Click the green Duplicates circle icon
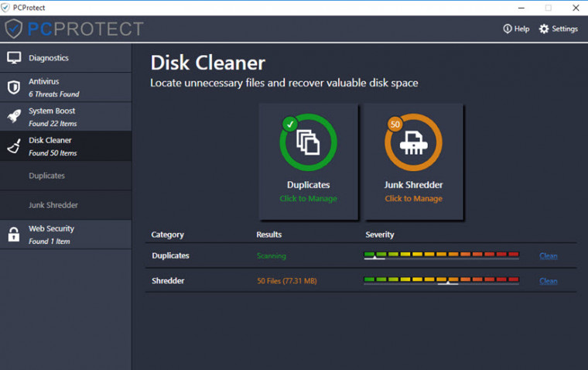Viewport: 588px width, 370px height. (x=308, y=142)
